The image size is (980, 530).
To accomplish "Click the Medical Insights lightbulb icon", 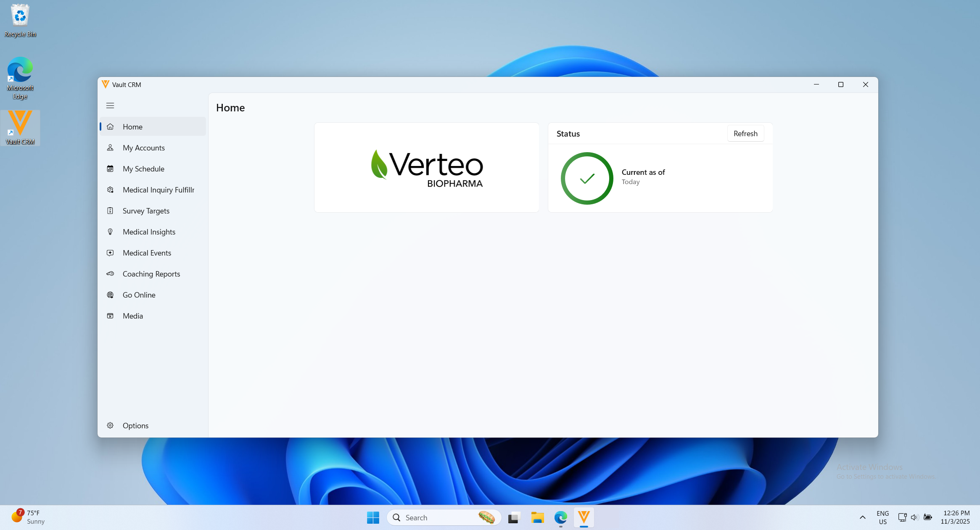I will coord(110,232).
